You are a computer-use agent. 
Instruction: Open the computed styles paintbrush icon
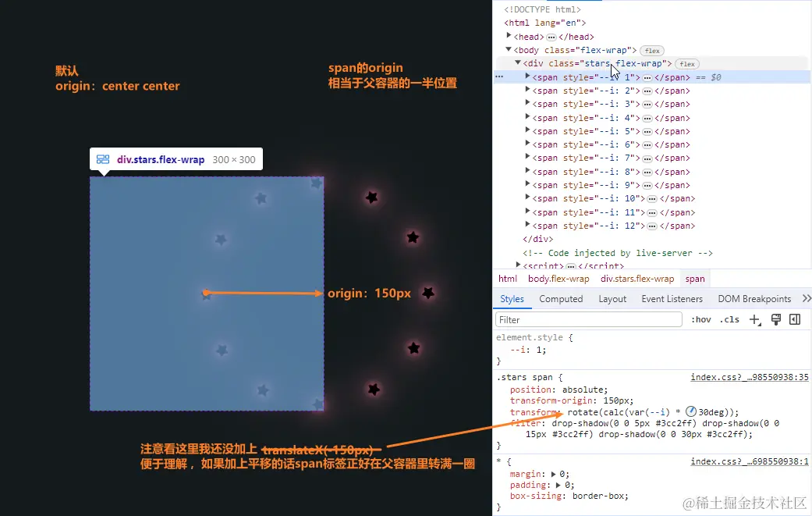pos(776,319)
